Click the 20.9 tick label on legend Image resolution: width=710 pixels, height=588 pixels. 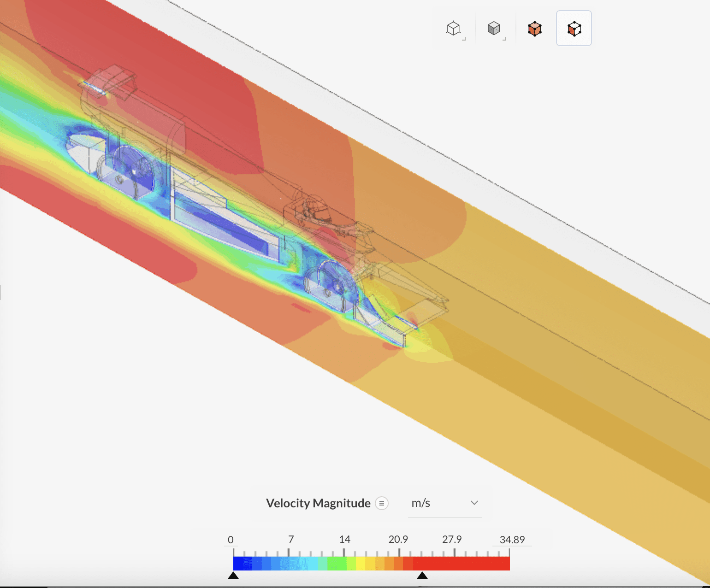[x=398, y=539]
